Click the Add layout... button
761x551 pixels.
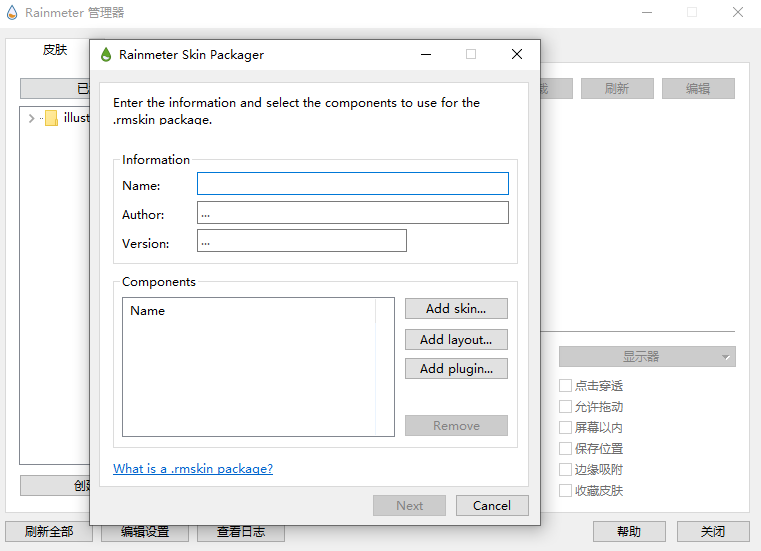(456, 339)
